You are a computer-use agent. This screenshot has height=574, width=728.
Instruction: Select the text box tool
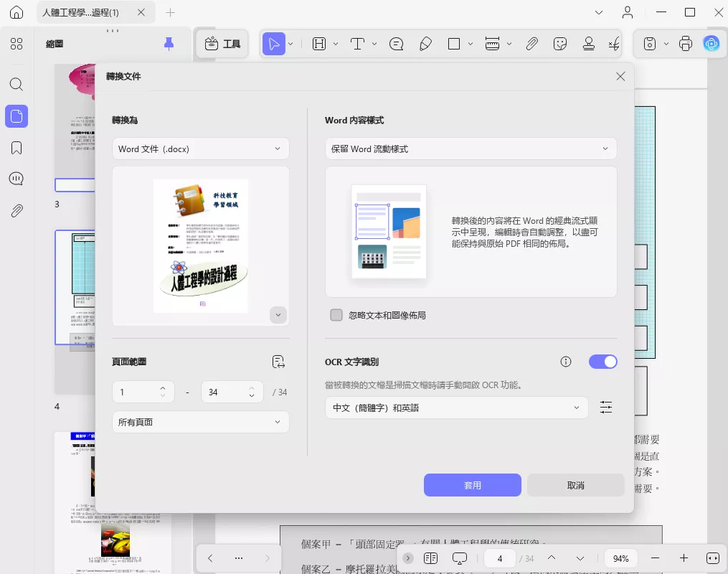pos(357,44)
